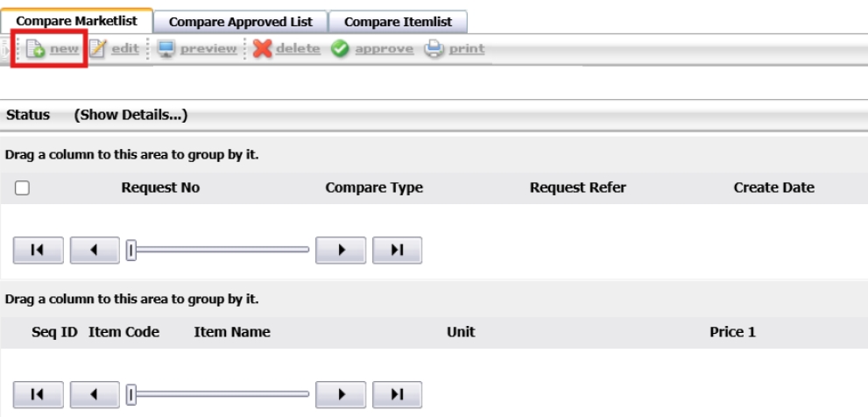
Task: Jump to first page in the request grid pager
Action: coord(37,251)
